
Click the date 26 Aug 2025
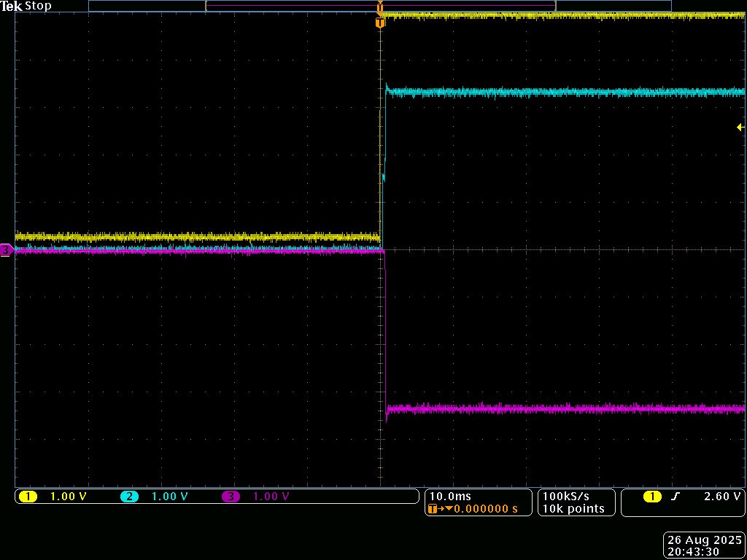coord(705,540)
